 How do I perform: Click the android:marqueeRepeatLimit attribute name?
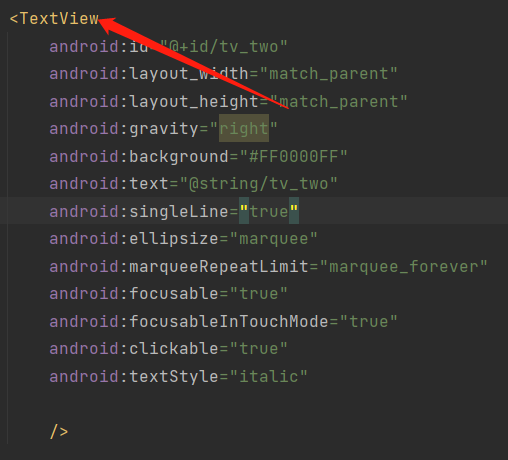(179, 267)
